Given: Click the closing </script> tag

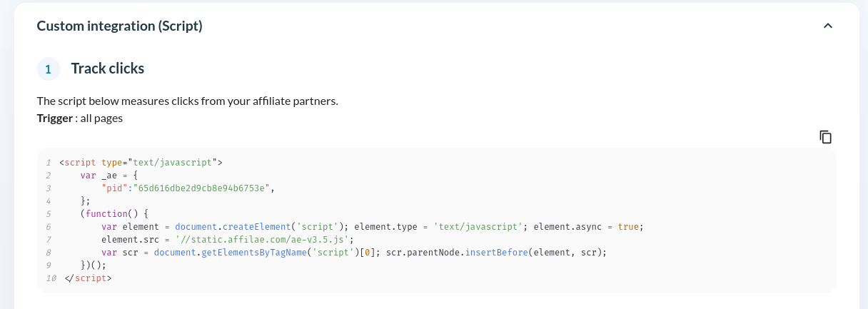Looking at the screenshot, I should tap(89, 278).
